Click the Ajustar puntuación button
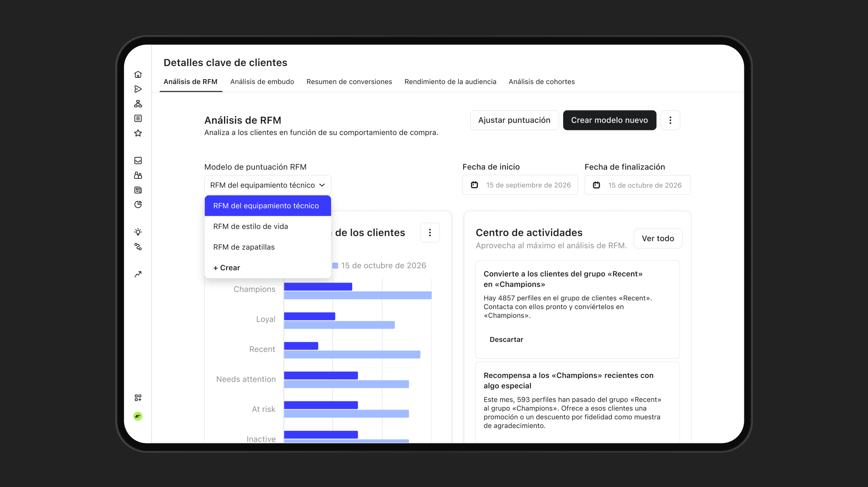Screen dimensions: 868x487 [x=514, y=120]
